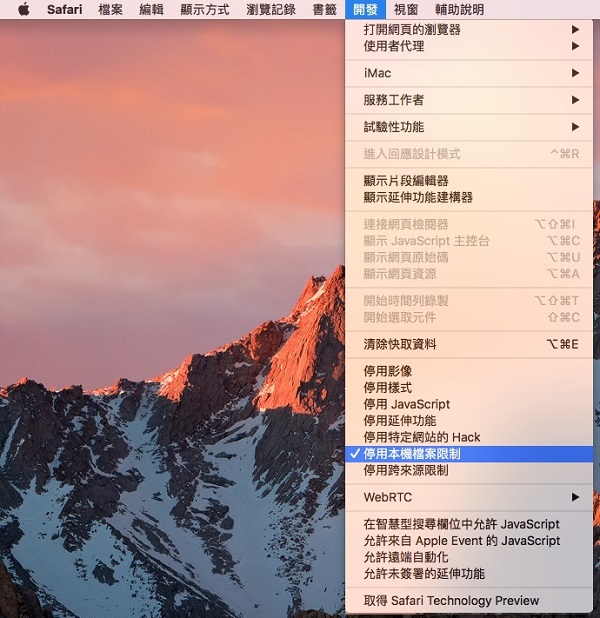The height and width of the screenshot is (618, 600).
Task: Open the 視窗 menu
Action: [406, 9]
